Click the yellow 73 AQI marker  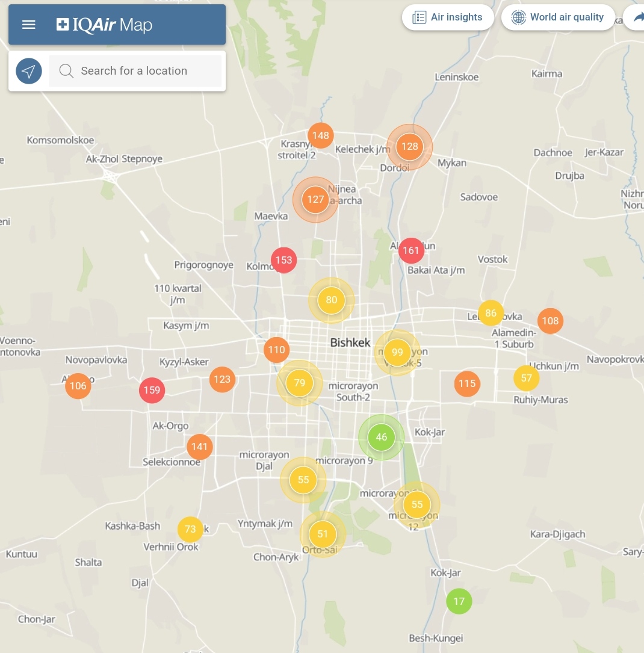pos(190,530)
